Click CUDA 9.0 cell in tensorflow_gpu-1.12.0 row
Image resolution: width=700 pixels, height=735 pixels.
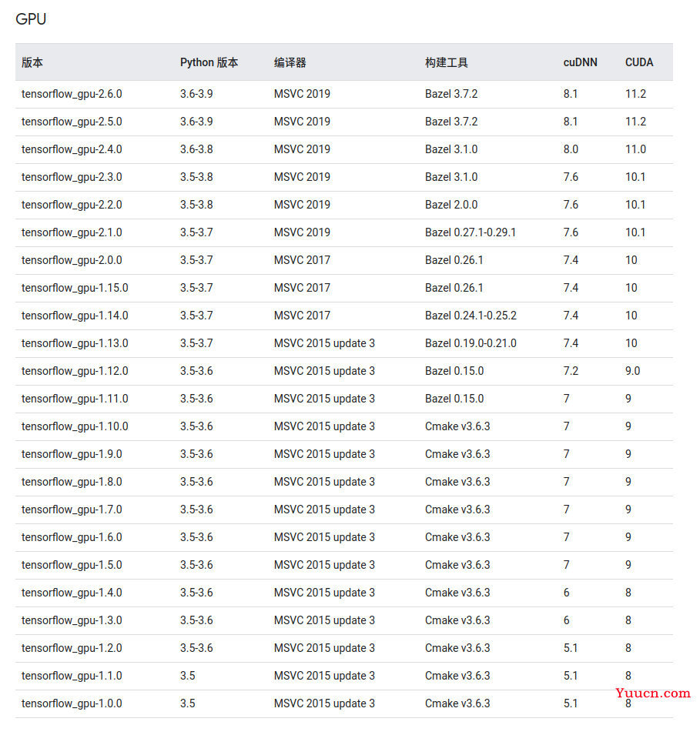(633, 371)
